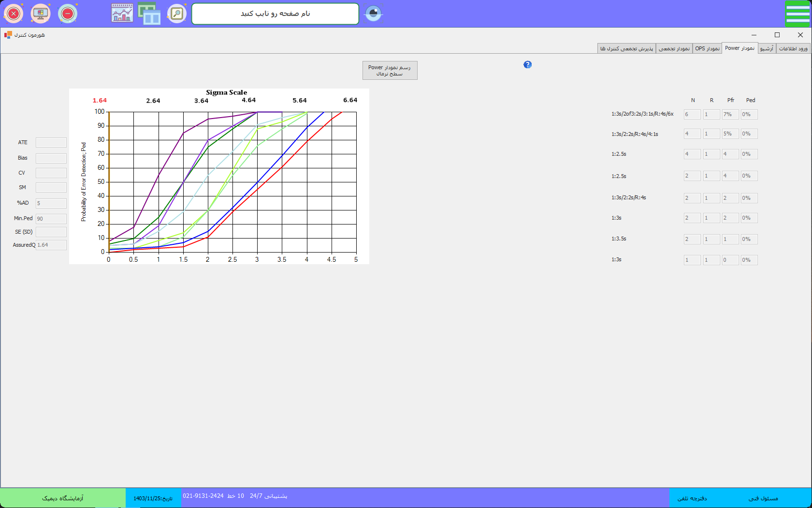
Task: Click the %AD input field
Action: [x=51, y=203]
